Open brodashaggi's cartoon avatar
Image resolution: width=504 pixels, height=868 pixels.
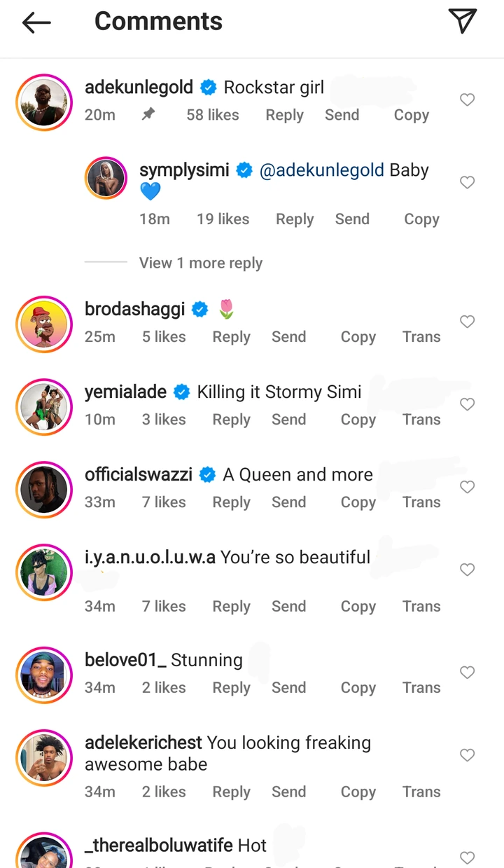pyautogui.click(x=44, y=324)
